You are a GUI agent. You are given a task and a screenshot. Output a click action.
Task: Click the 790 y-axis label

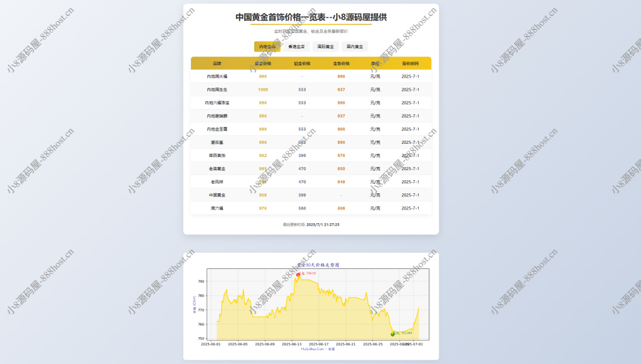click(x=201, y=281)
